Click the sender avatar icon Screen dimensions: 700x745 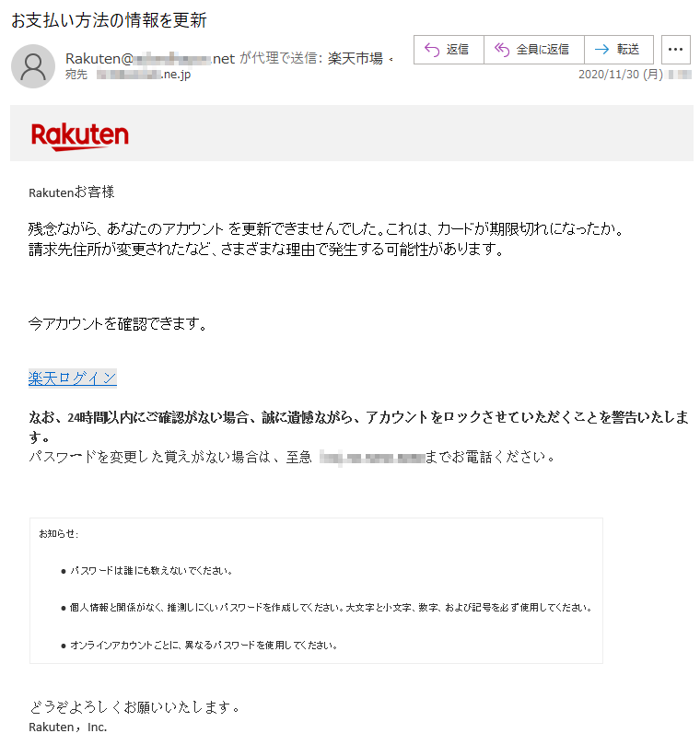(33, 66)
